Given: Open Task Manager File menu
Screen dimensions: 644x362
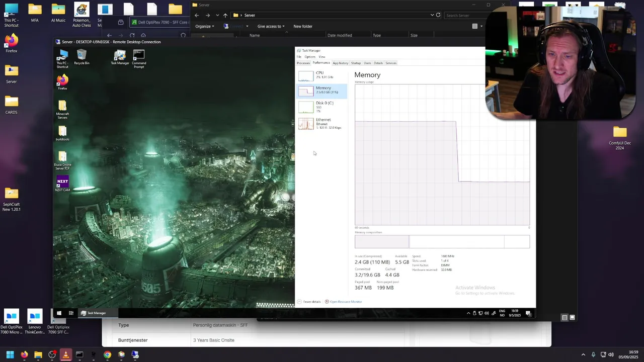Looking at the screenshot, I should (299, 57).
